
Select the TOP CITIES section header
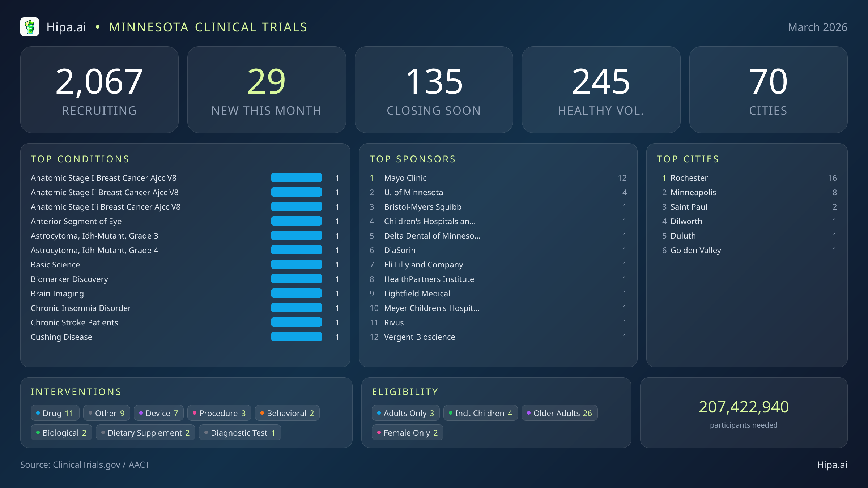click(x=688, y=159)
